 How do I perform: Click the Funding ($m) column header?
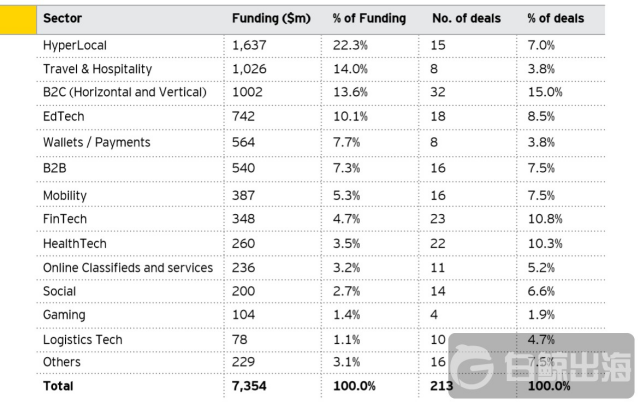(x=268, y=19)
